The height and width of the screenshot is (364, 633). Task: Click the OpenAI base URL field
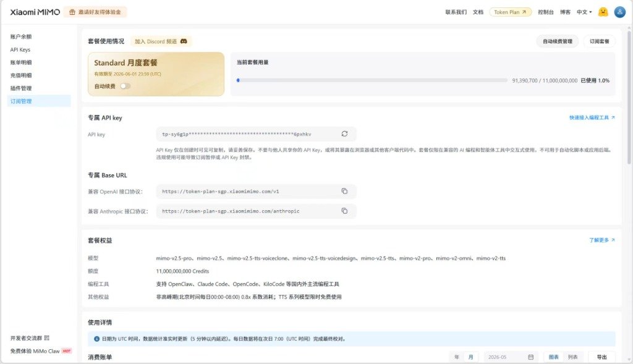click(x=256, y=192)
